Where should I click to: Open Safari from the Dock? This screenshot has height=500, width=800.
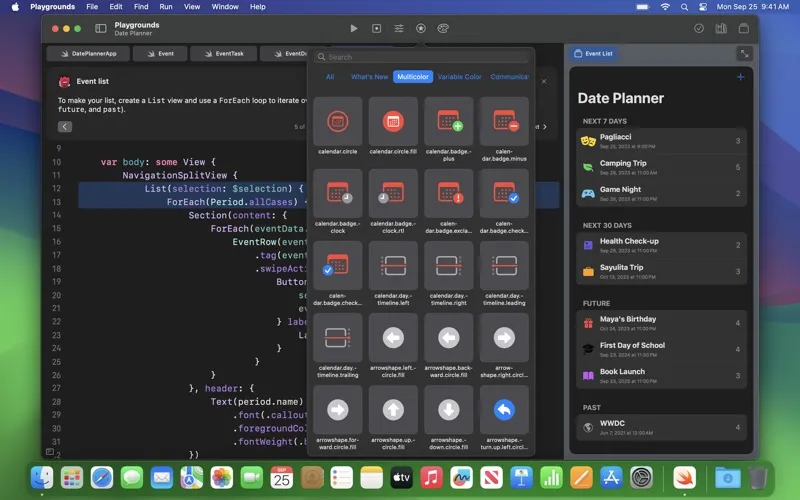pos(102,478)
